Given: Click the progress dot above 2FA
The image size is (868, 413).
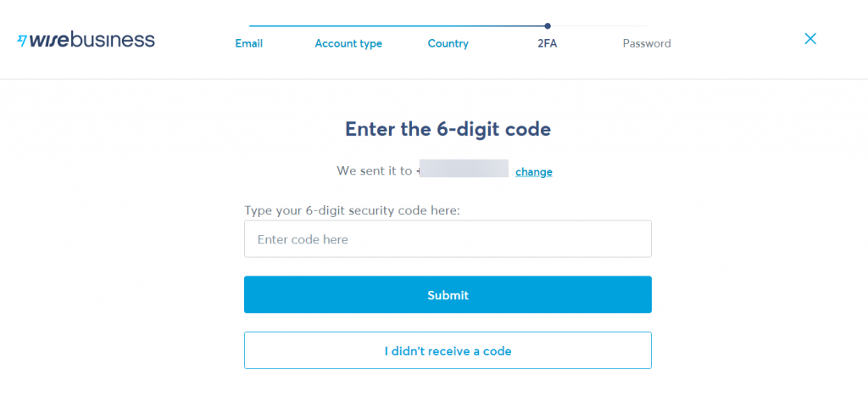Looking at the screenshot, I should pyautogui.click(x=548, y=26).
